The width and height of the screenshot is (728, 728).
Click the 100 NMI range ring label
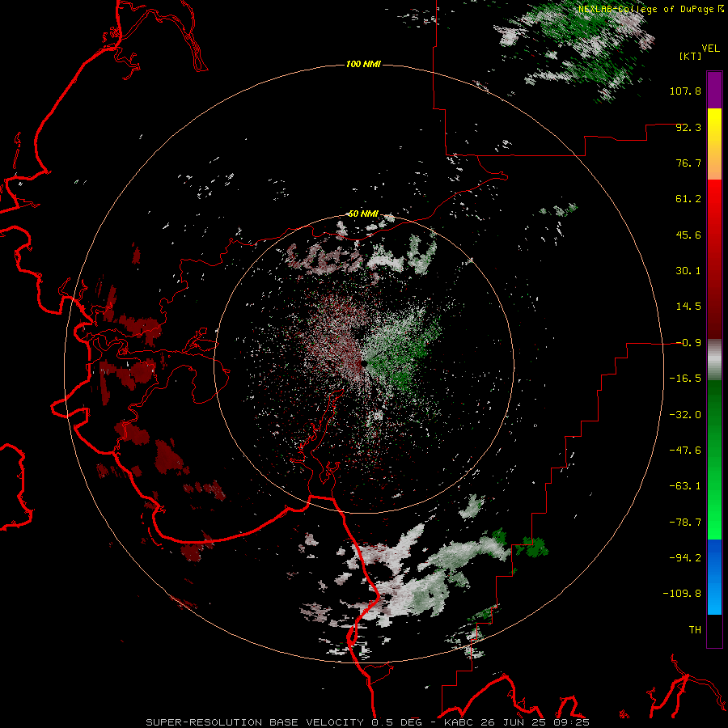(x=363, y=64)
